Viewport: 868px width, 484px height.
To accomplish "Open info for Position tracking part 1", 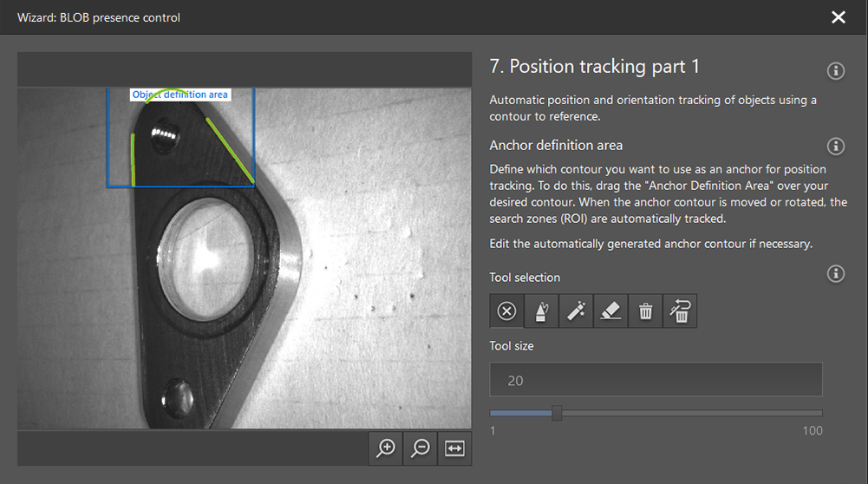I will 836,71.
